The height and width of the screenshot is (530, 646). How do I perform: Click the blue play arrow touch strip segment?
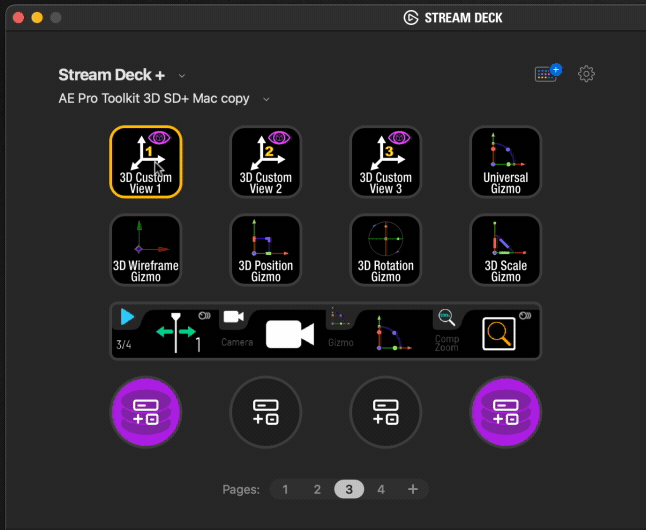[x=127, y=317]
